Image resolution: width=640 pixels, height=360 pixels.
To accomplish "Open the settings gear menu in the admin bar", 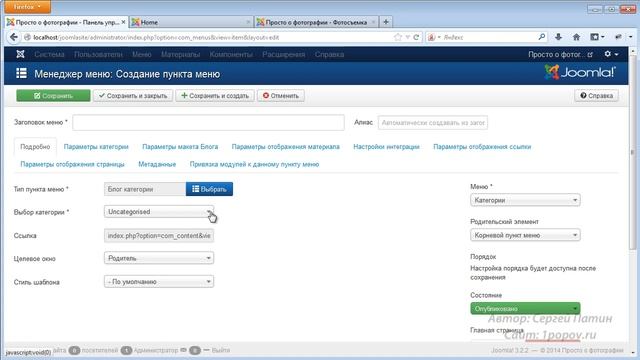I will tap(611, 54).
